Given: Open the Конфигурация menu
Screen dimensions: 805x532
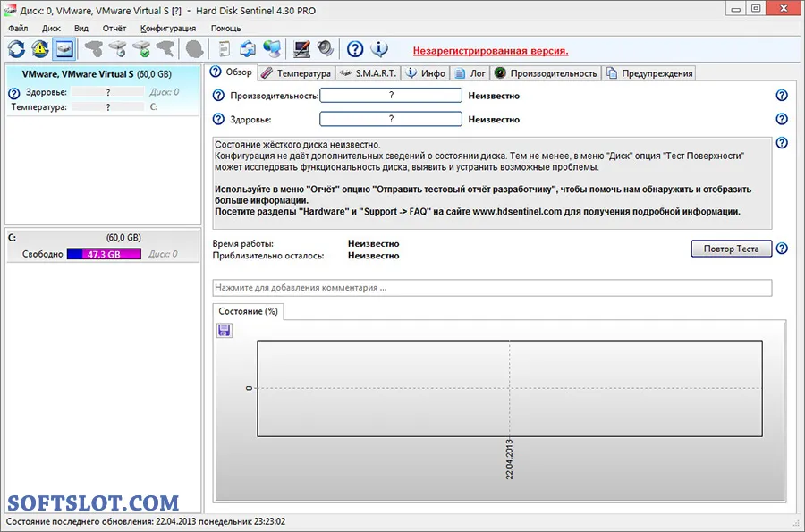Looking at the screenshot, I should pos(168,29).
